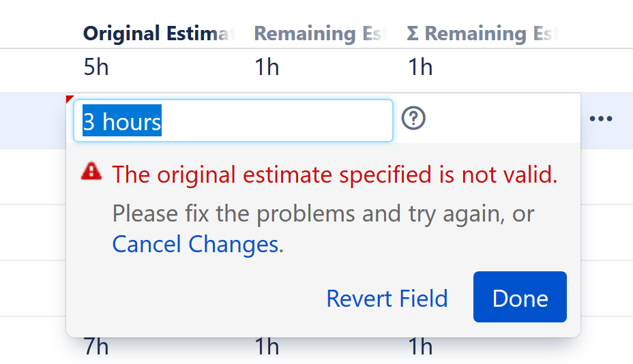Click the Σ Remaining Estimate column header

pyautogui.click(x=482, y=33)
